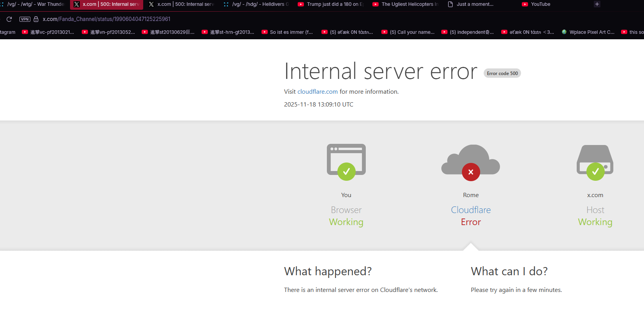
Task: Open the '(5) ət'æk 0N tάιτn...' bookmark
Action: (347, 32)
